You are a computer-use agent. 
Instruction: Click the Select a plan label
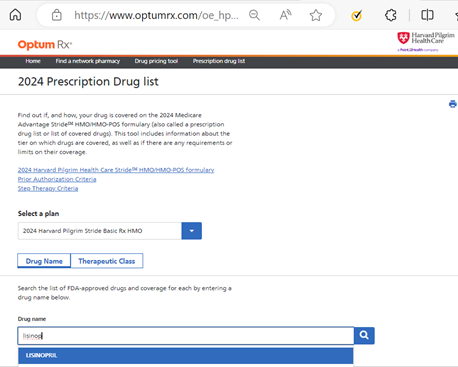coord(38,214)
